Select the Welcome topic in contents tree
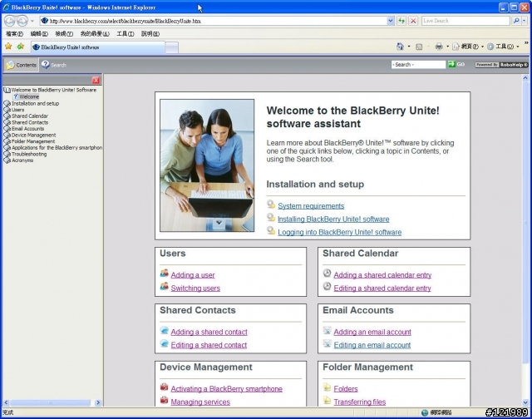Viewport: 532px width, 419px height. pos(29,96)
